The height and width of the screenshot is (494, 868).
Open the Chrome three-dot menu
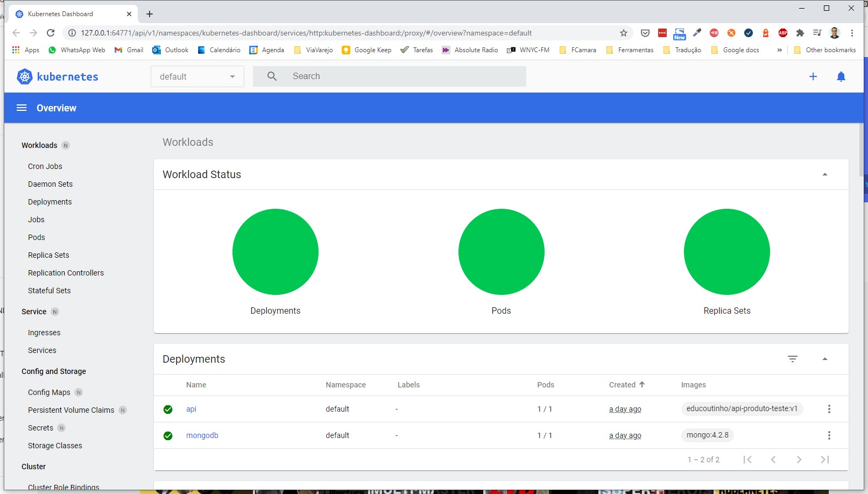click(852, 33)
